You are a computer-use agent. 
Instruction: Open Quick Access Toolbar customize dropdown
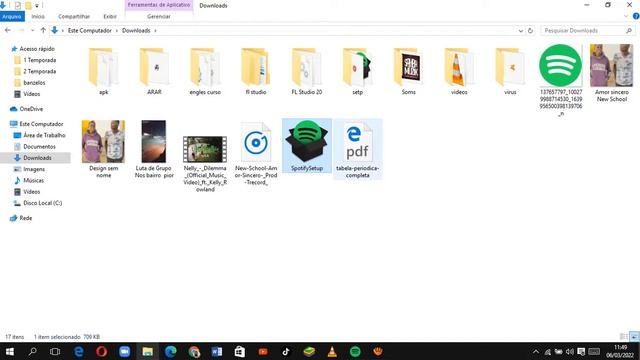click(x=37, y=5)
